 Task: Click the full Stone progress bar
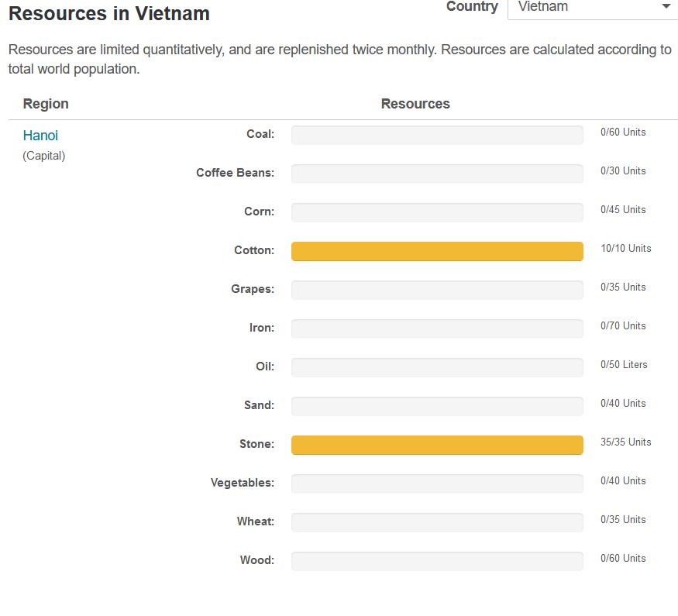pos(437,445)
